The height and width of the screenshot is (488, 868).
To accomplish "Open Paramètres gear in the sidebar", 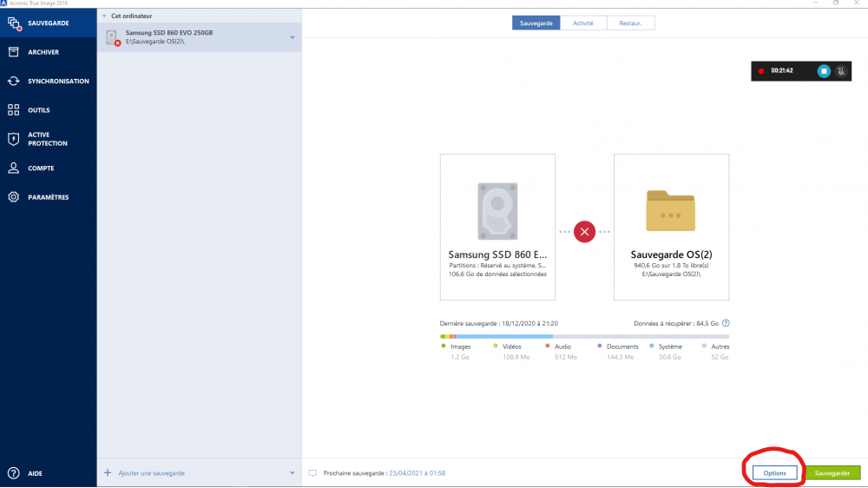I will 47,197.
